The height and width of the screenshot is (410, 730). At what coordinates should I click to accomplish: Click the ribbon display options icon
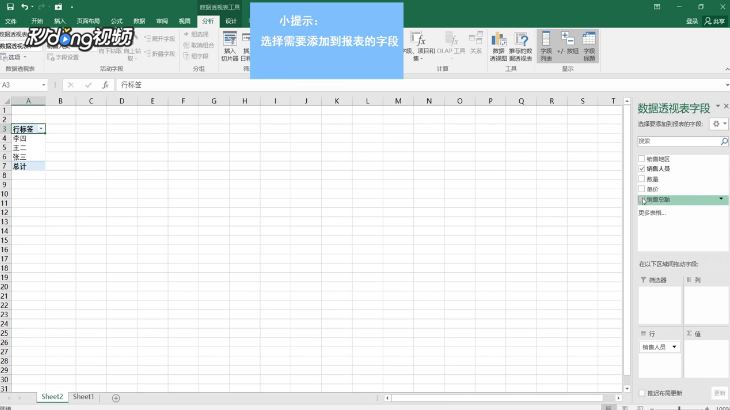[x=657, y=7]
